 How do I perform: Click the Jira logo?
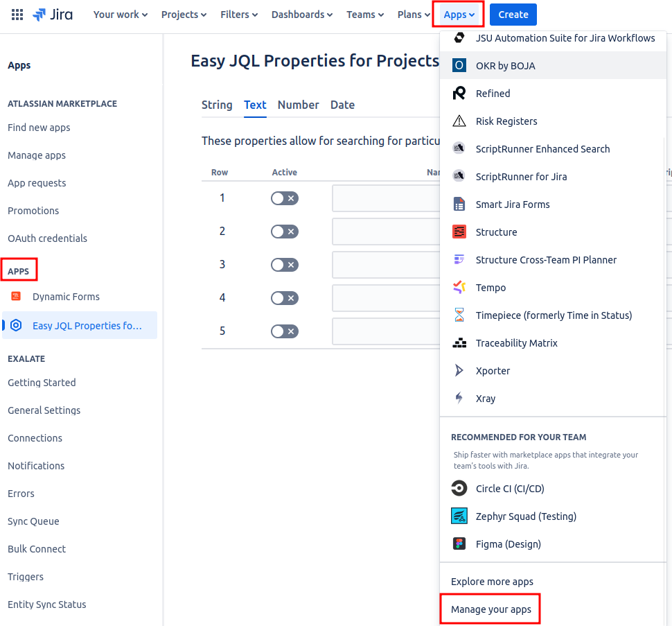click(53, 15)
